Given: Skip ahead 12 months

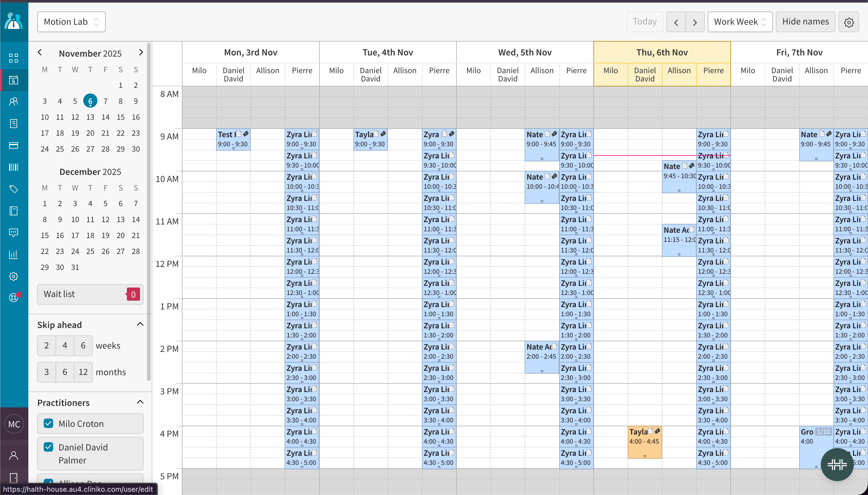Looking at the screenshot, I should 83,372.
